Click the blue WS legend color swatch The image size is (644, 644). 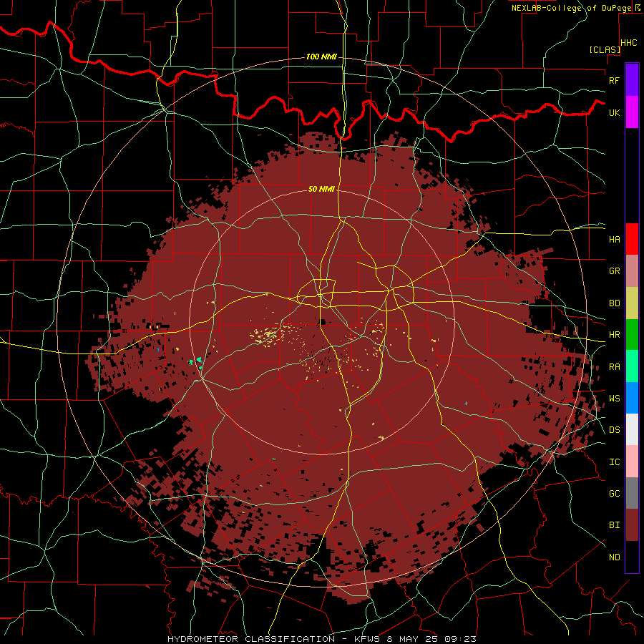point(632,398)
